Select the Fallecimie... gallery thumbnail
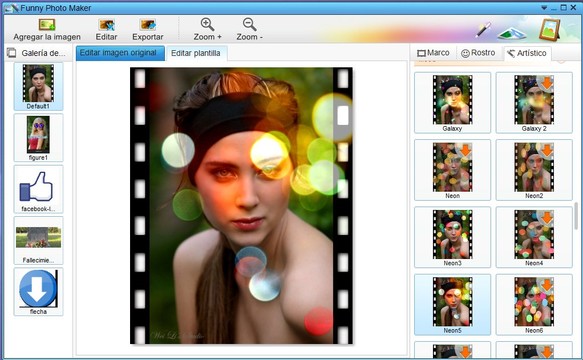Image resolution: width=583 pixels, height=360 pixels. tap(38, 240)
